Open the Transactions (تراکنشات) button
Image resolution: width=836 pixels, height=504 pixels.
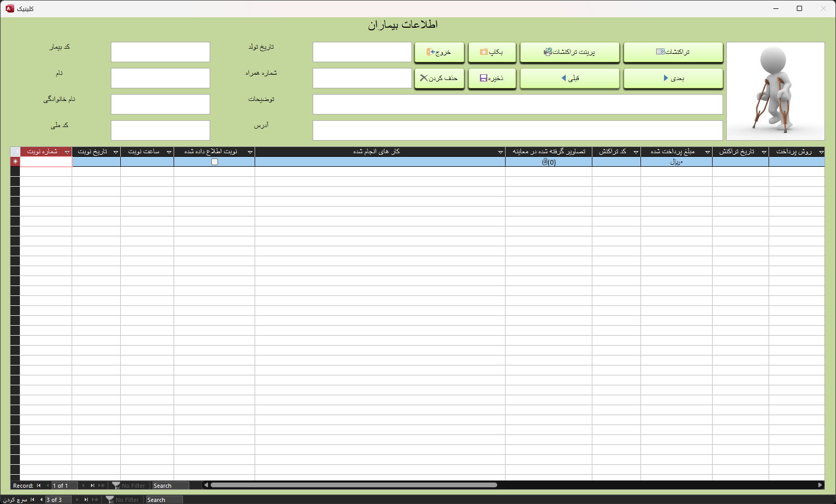click(673, 52)
